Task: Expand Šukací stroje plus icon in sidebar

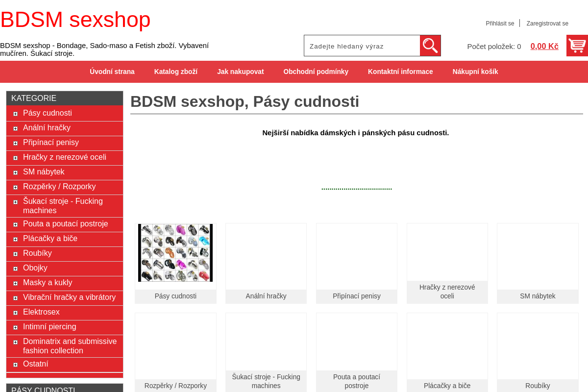Action: point(15,202)
